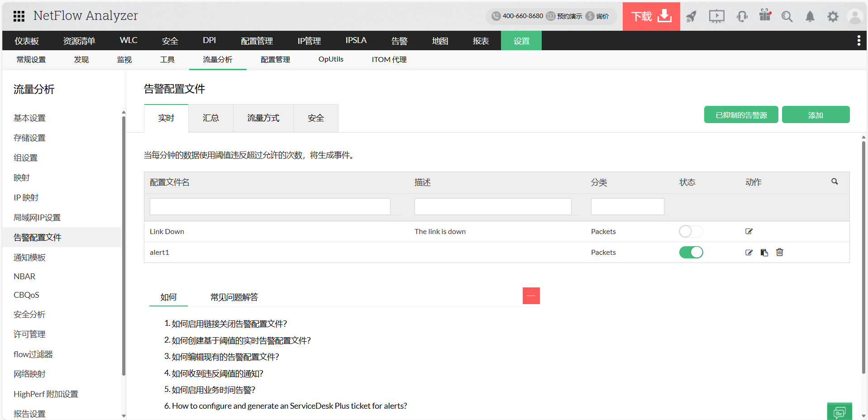Click the headset support icon
The image size is (868, 420).
coord(742,17)
